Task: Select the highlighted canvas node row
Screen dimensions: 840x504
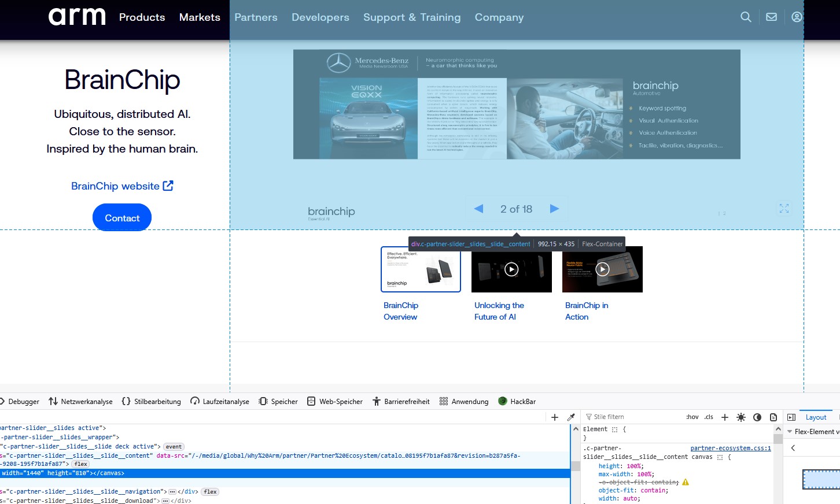Action: 285,473
